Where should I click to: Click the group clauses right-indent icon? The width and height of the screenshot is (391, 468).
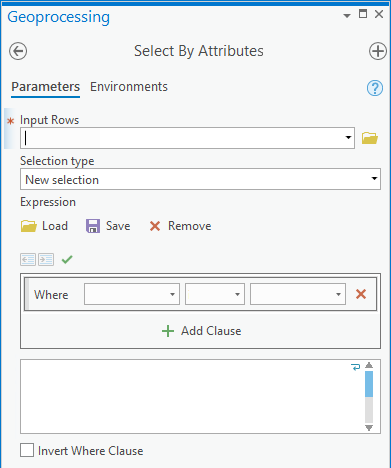coord(46,259)
